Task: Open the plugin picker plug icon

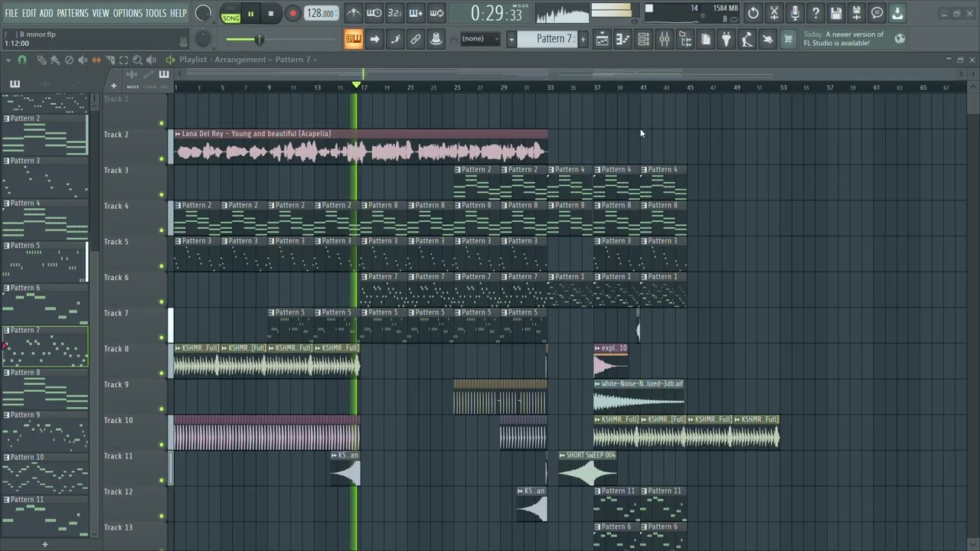Action: (727, 39)
